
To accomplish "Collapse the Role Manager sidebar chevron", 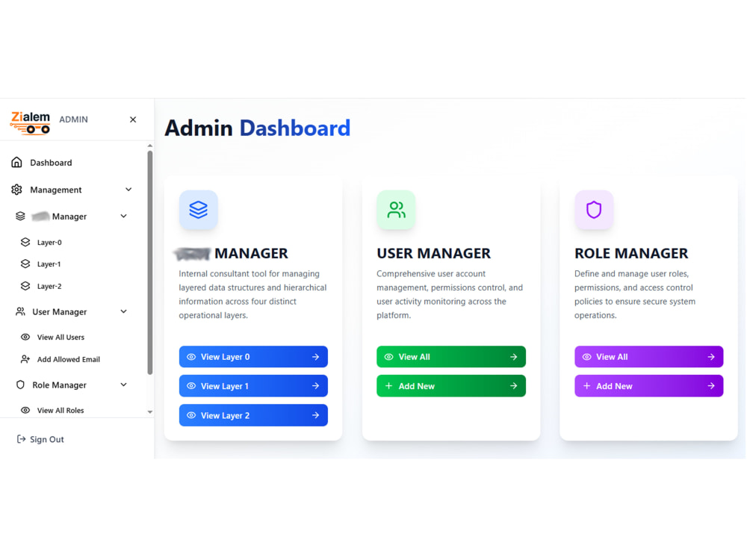I will [124, 385].
